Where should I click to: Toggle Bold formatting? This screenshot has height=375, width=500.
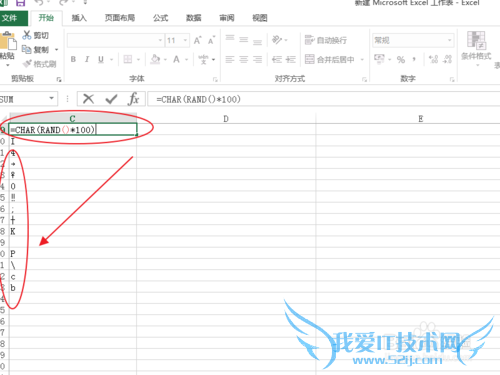(73, 60)
